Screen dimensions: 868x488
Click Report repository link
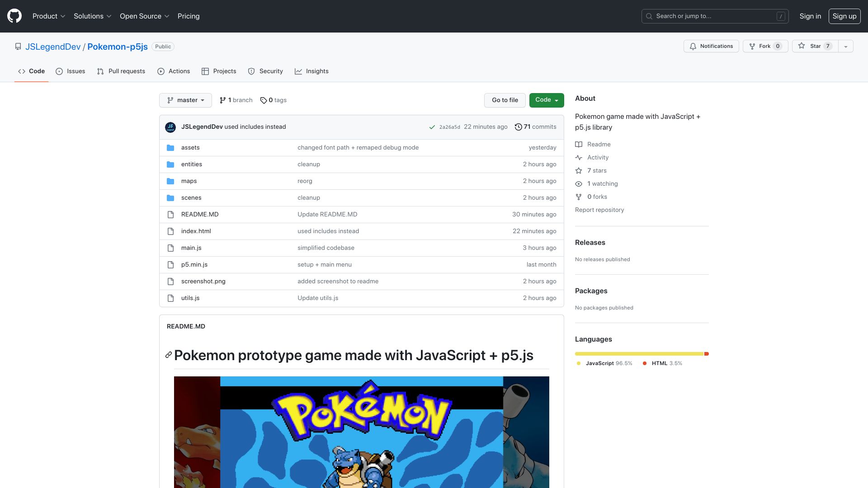(x=599, y=210)
